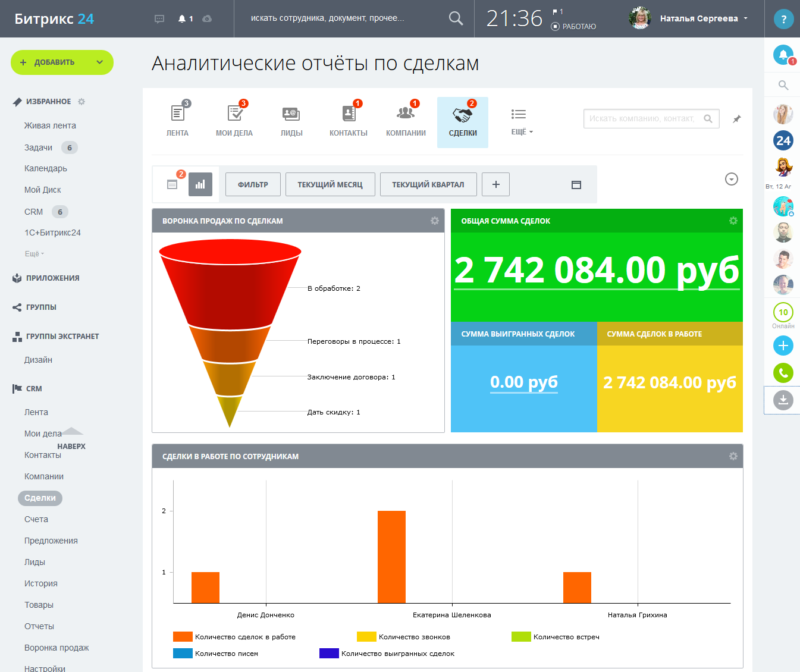Click the My Activities (МОИ ДЕЛА) icon

[234, 114]
